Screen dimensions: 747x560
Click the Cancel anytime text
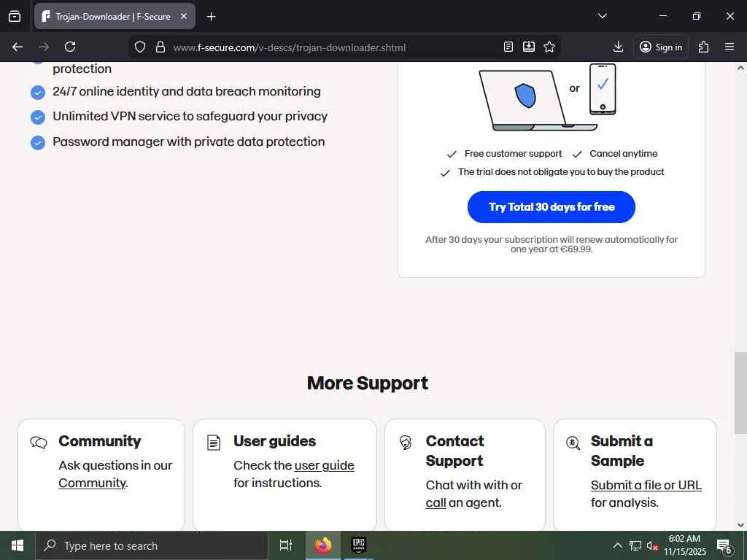[x=624, y=154]
